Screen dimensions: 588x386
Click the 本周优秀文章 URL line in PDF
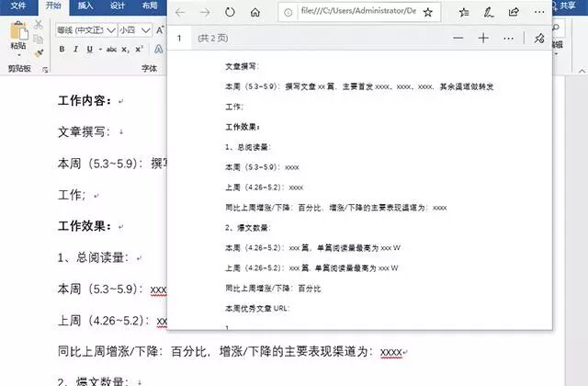[257, 309]
